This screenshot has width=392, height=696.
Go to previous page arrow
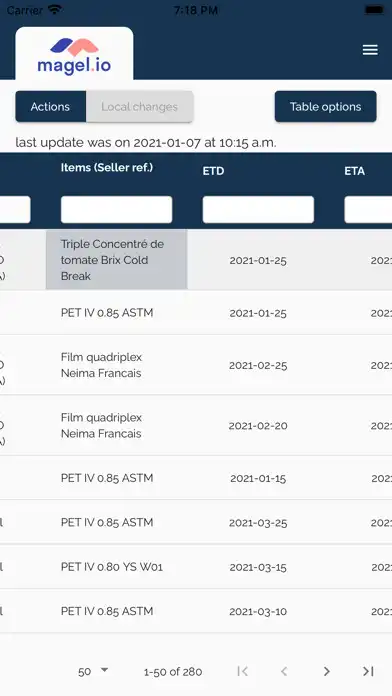pyautogui.click(x=285, y=672)
